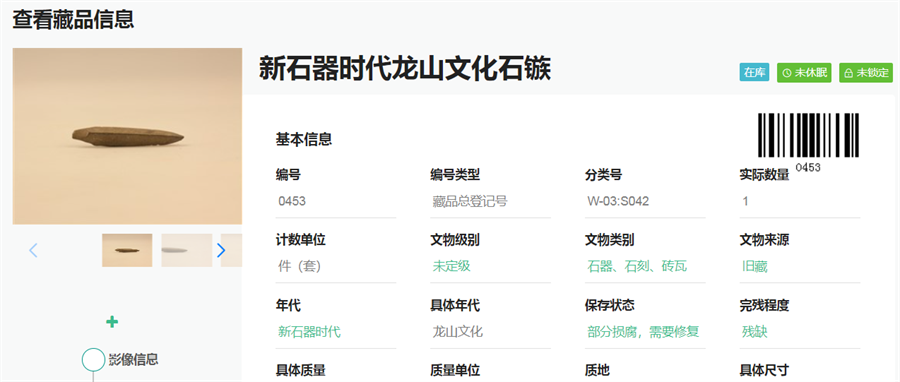Open the main stone arrowhead photo
900x382 pixels.
click(127, 136)
